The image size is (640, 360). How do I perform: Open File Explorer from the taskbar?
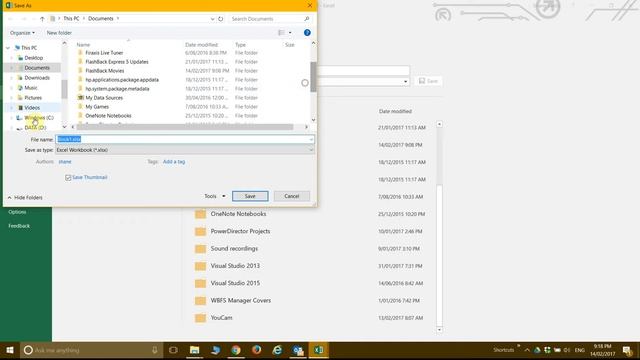194,350
